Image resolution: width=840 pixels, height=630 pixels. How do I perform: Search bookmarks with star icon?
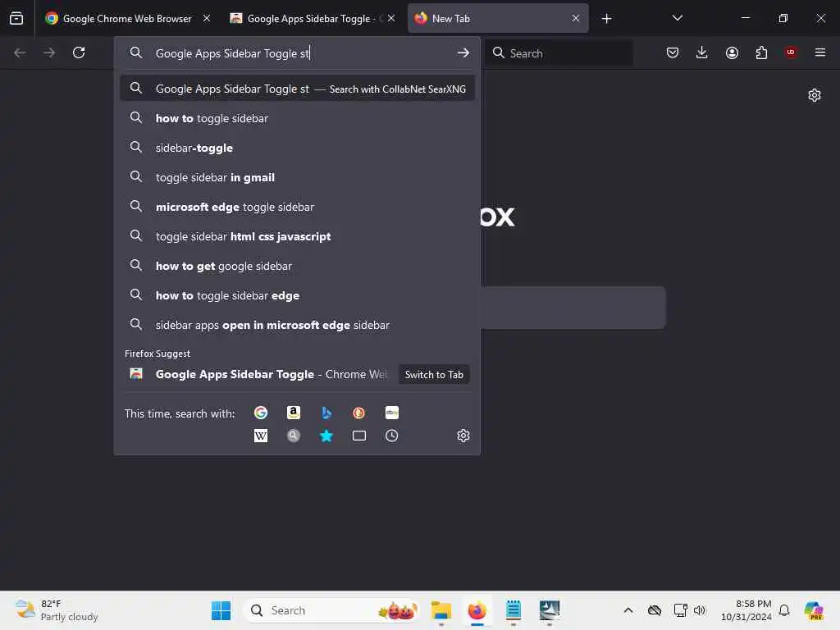tap(326, 436)
